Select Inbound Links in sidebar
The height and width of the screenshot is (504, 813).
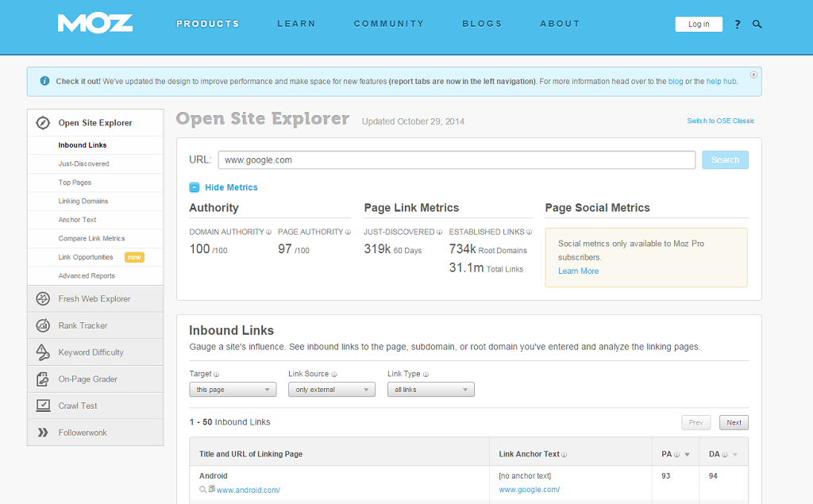click(x=83, y=145)
